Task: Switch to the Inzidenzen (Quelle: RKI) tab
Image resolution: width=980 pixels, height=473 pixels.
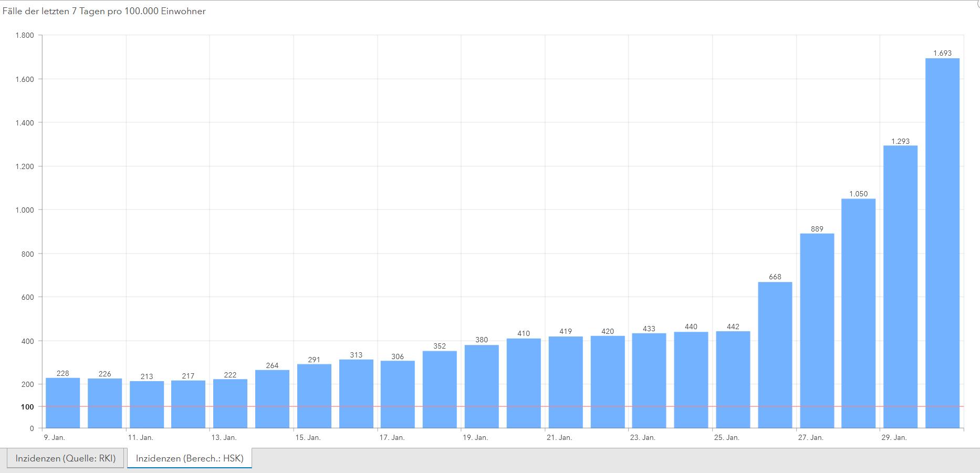Action: click(65, 458)
